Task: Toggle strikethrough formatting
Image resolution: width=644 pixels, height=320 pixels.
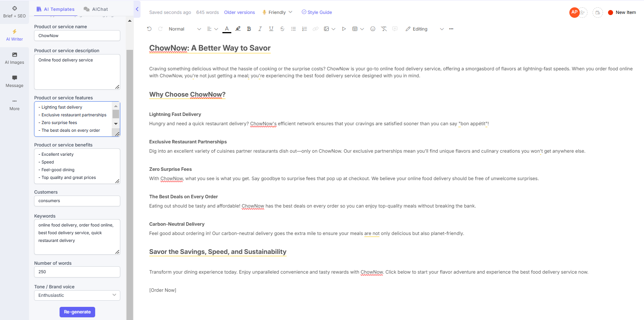Action: pyautogui.click(x=282, y=29)
